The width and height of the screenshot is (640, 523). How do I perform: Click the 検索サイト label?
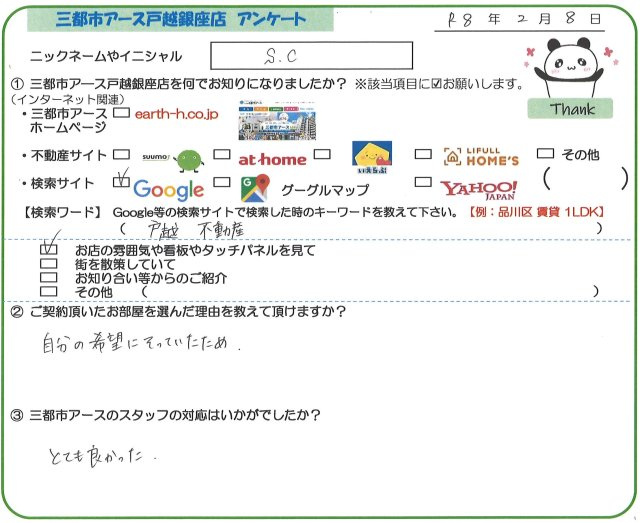[x=62, y=183]
